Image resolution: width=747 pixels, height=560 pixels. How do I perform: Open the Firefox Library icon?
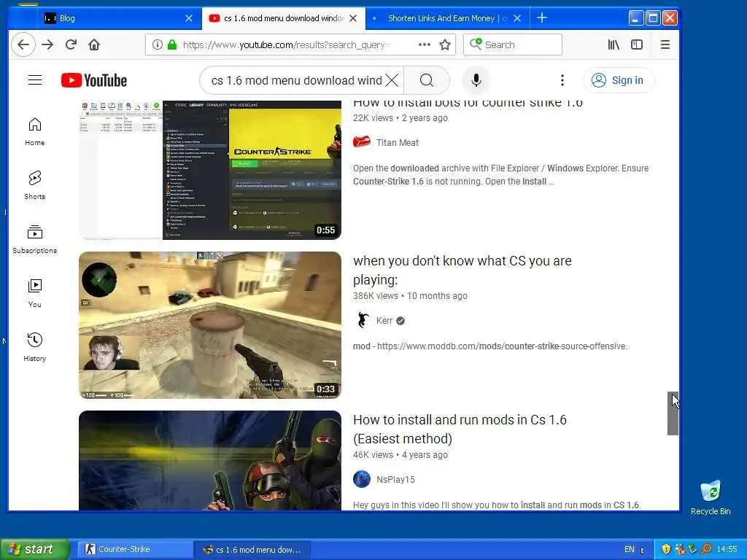pyautogui.click(x=614, y=44)
